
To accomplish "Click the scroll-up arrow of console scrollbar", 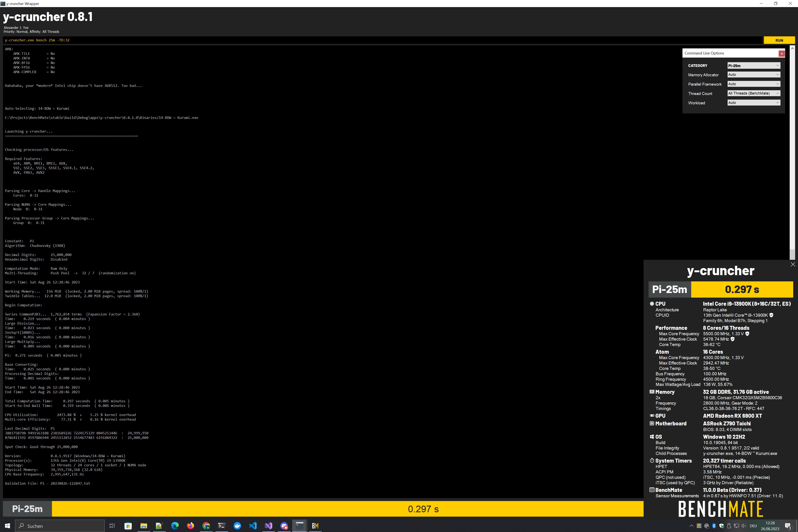I will pos(792,48).
